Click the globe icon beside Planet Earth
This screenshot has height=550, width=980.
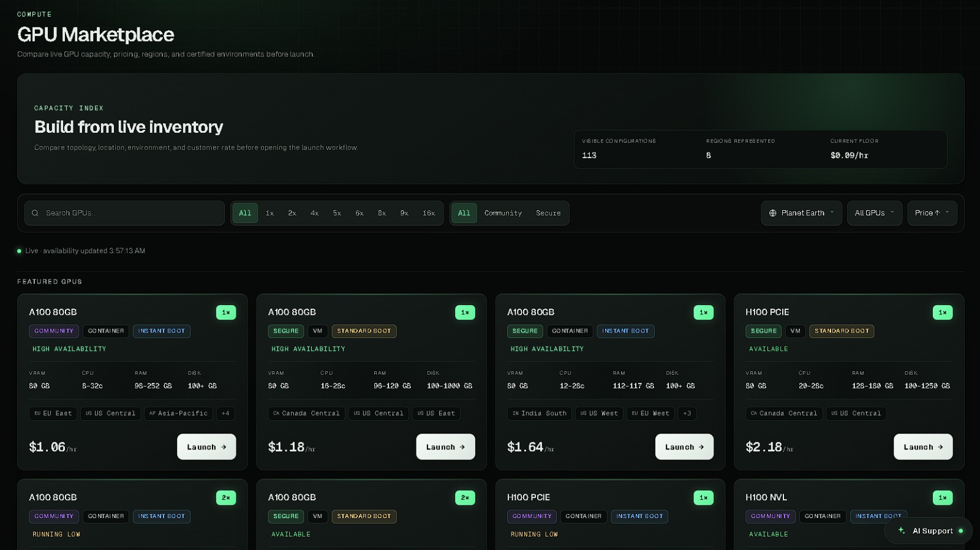772,213
